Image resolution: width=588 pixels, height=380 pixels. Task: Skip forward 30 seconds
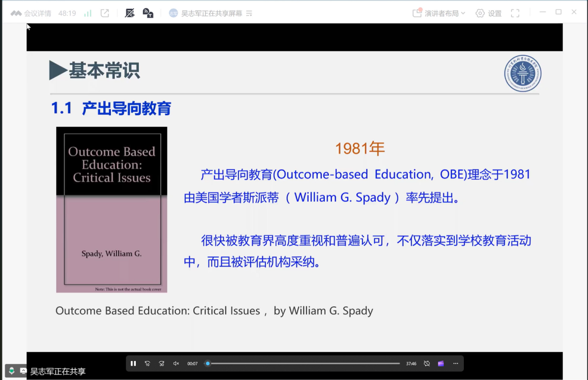pos(162,364)
